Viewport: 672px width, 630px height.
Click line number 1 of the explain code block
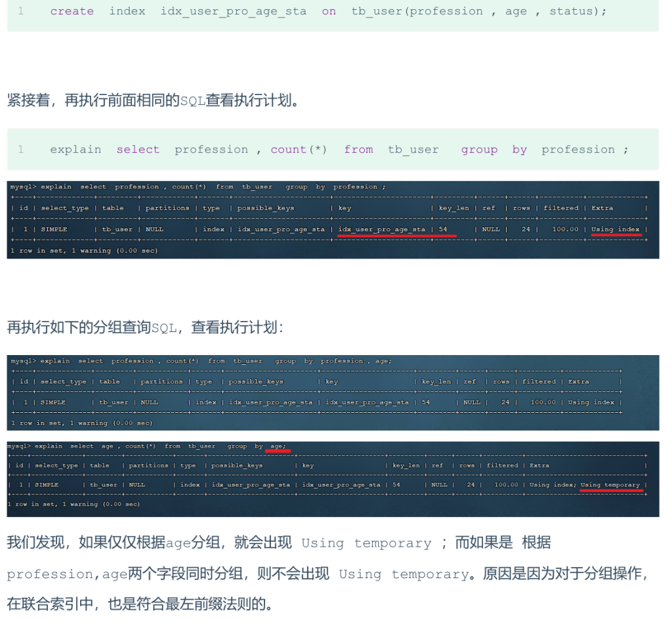(20, 150)
